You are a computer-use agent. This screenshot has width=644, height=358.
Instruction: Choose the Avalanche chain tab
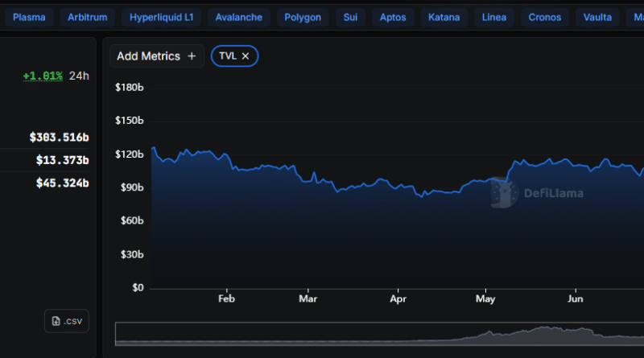tap(239, 17)
